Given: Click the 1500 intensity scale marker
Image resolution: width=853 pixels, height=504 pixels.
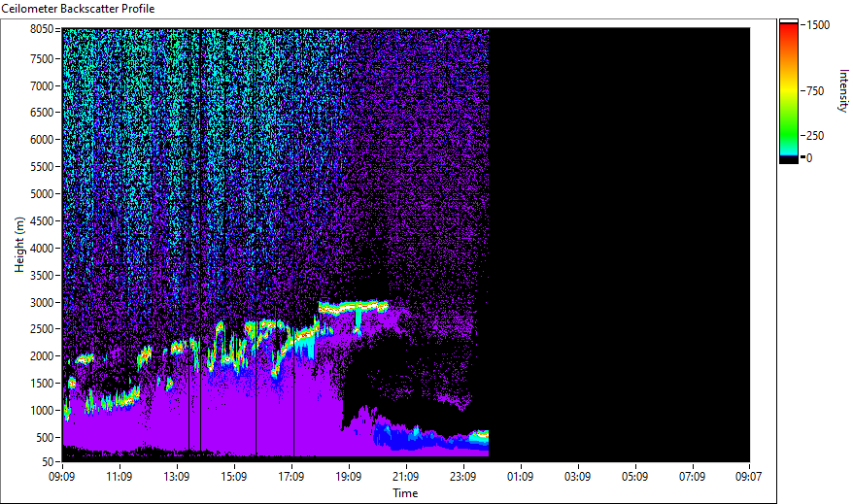Looking at the screenshot, I should pyautogui.click(x=818, y=25).
